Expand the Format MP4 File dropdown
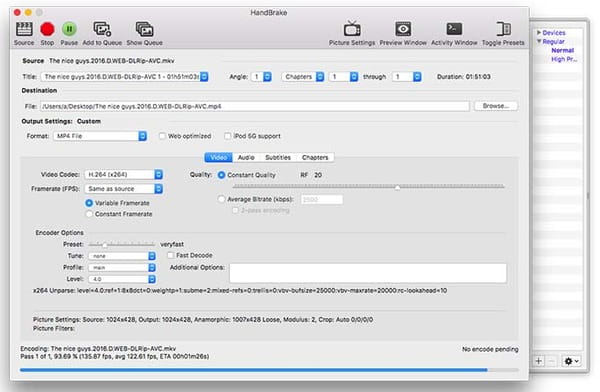Screen dimensions: 600x392 [x=100, y=136]
